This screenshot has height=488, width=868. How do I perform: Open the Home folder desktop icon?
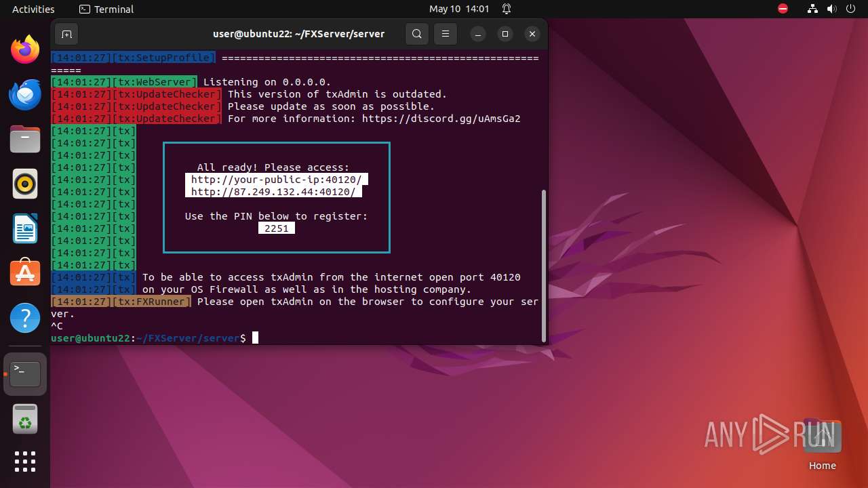pyautogui.click(x=822, y=445)
